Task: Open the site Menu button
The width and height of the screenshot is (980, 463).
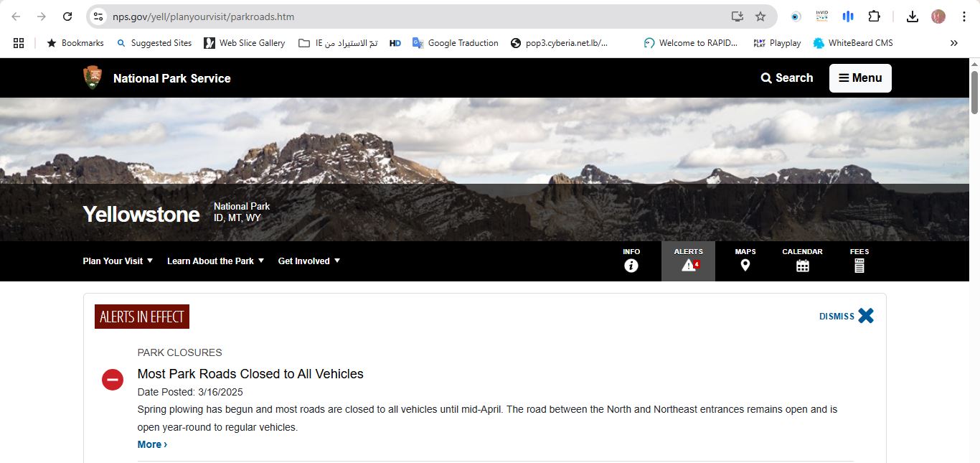Action: click(x=860, y=78)
